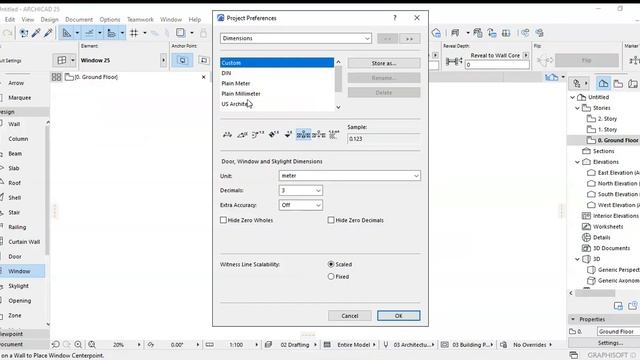This screenshot has height=360, width=640.
Task: Go to next preferences page button
Action: 409,39
